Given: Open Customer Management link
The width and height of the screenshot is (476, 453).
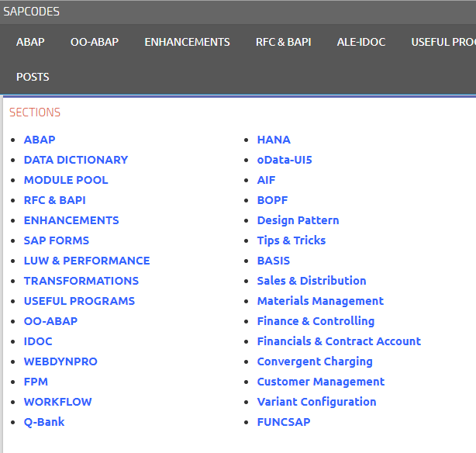Looking at the screenshot, I should tap(321, 382).
